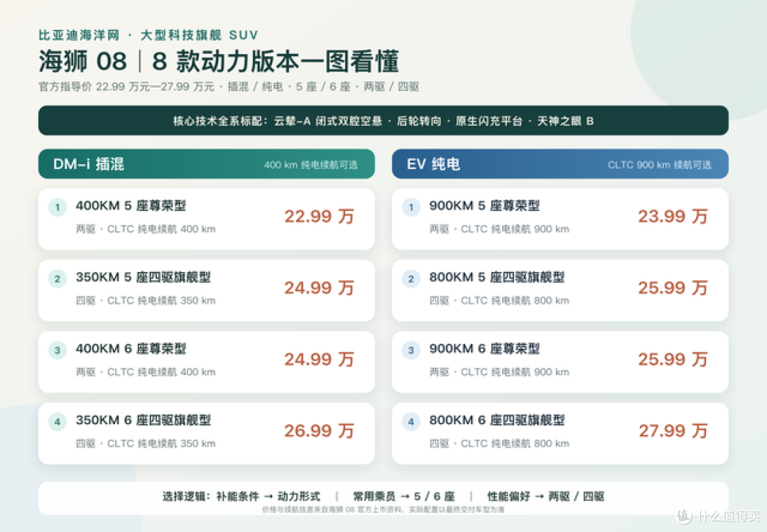Click the number 4 badge in DM-i list
This screenshot has width=767, height=532.
[x=58, y=421]
